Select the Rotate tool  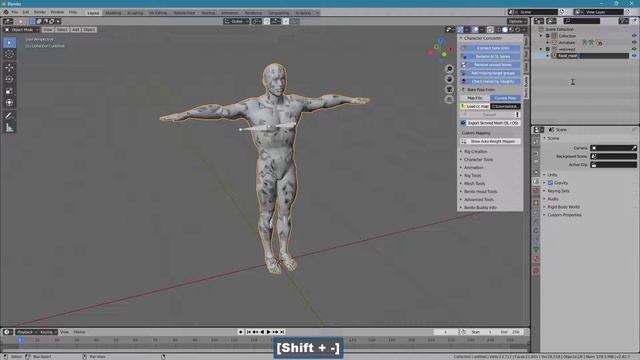[x=9, y=79]
